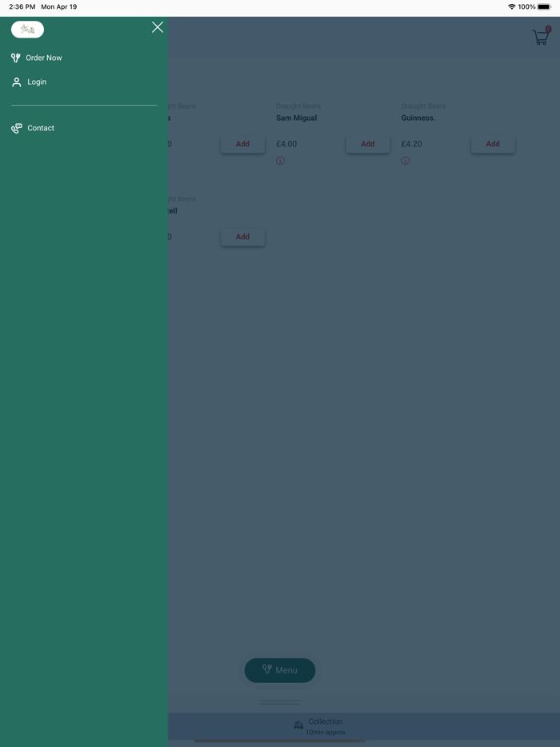
Task: Click Draught Beers label above Guinness
Action: (x=423, y=106)
